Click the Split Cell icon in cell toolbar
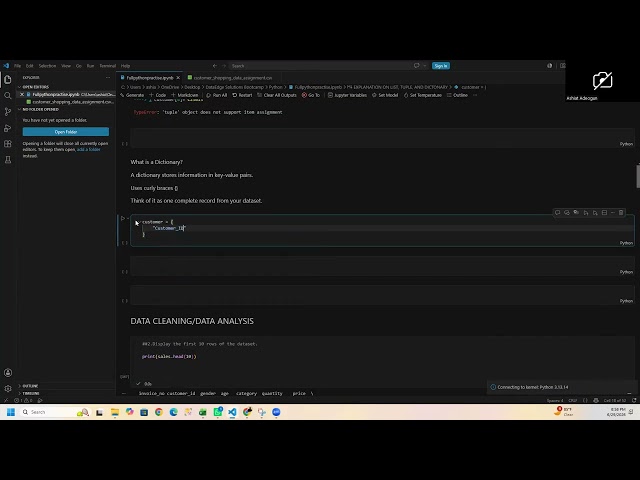 604,213
